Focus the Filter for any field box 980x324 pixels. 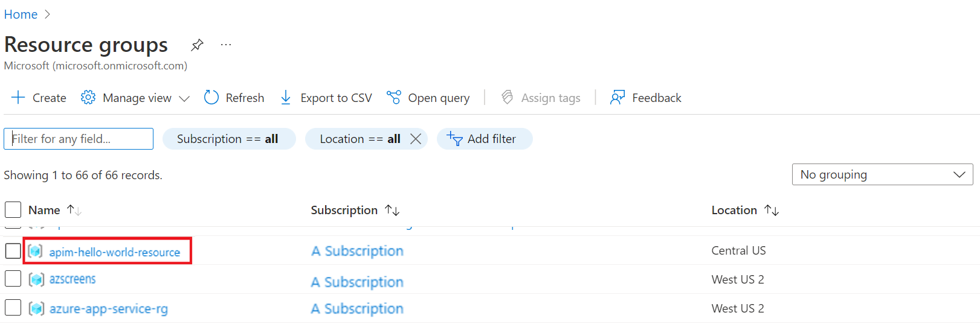79,139
